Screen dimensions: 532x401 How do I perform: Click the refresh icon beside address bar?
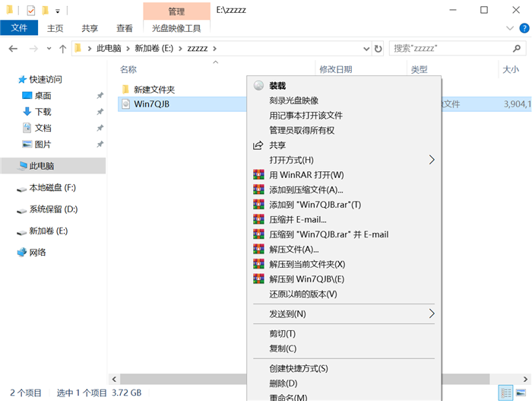tap(378, 49)
